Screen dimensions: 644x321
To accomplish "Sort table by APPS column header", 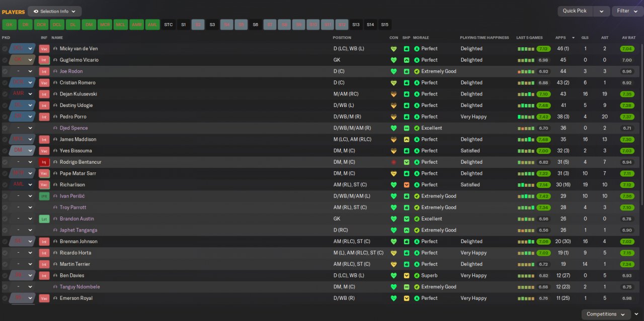I will (x=560, y=38).
